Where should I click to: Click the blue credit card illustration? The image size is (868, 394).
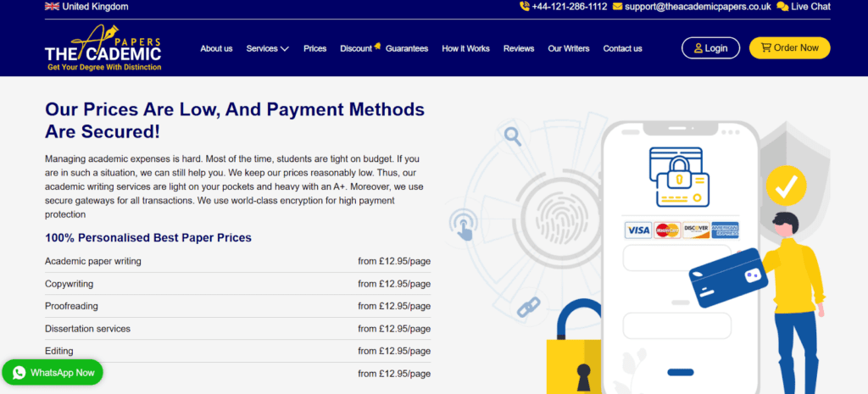point(728,278)
